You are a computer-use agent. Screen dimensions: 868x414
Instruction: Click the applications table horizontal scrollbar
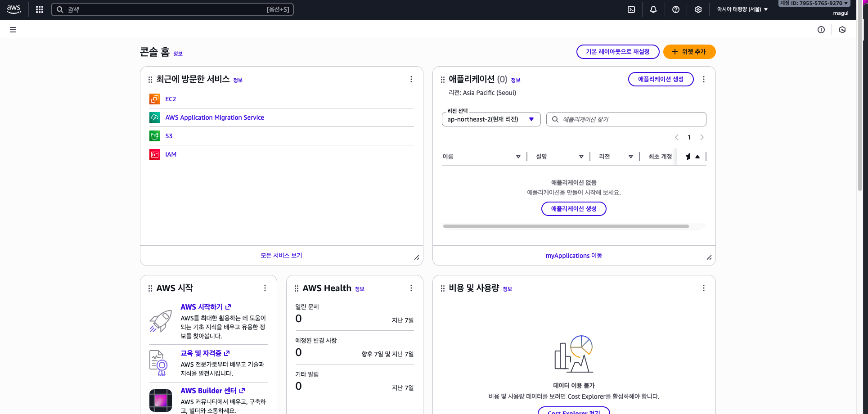tap(566, 226)
